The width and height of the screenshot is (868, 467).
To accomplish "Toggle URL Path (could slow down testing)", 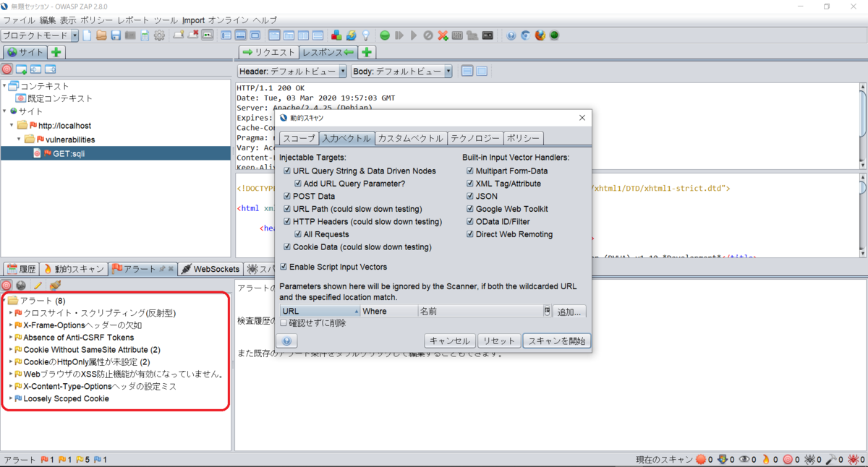I will 288,209.
